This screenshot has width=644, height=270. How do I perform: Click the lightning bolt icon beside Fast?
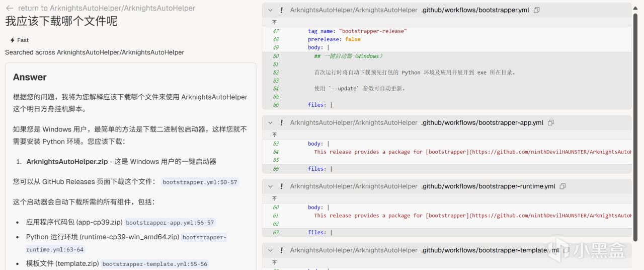12,40
